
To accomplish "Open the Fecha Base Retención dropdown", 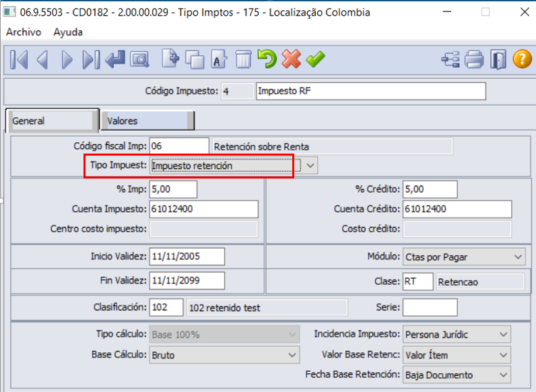I will [x=457, y=375].
